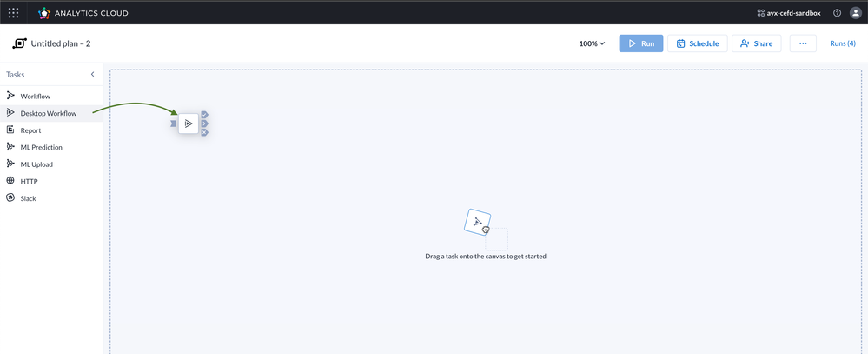Collapse the Tasks panel chevron

coord(92,74)
